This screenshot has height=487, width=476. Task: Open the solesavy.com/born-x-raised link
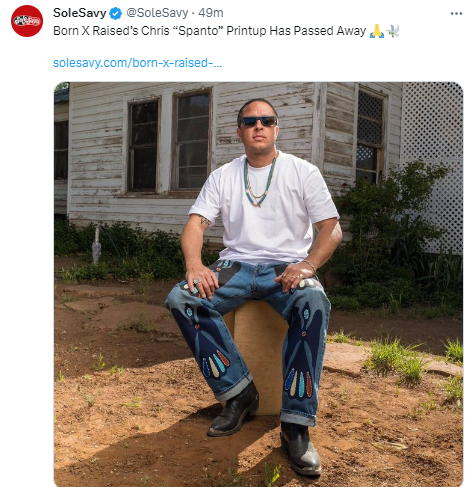pyautogui.click(x=137, y=63)
